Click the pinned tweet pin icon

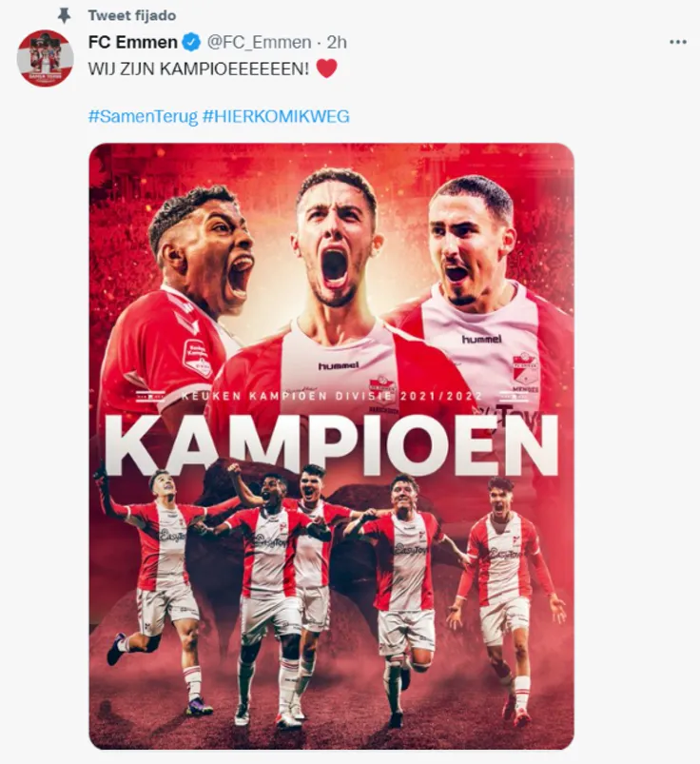(x=65, y=15)
